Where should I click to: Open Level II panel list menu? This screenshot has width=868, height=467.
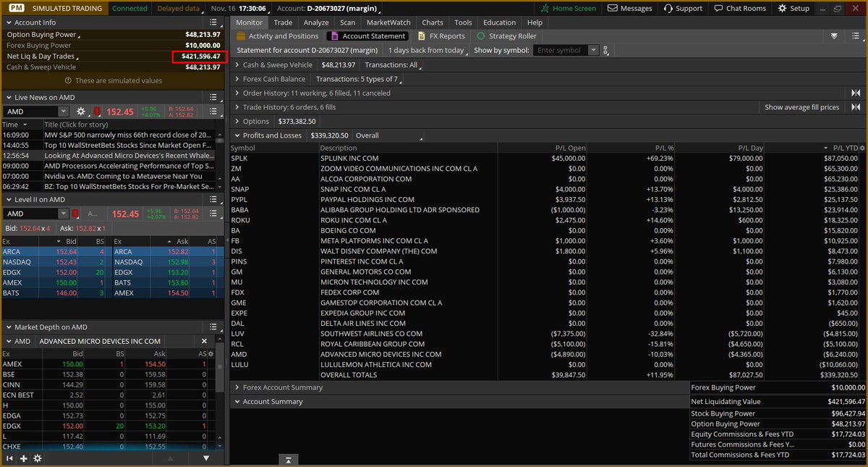(x=213, y=199)
